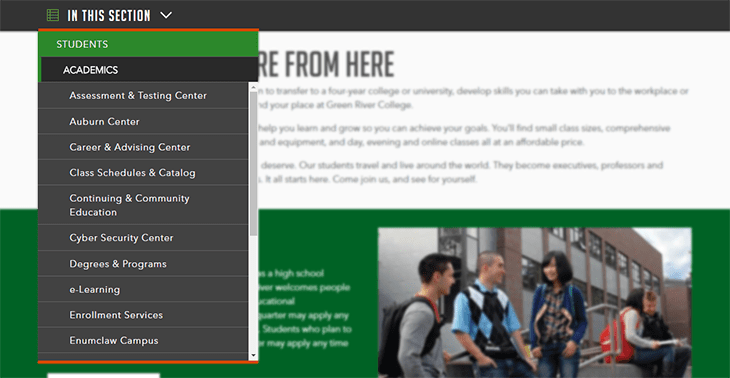Visit the Cyber Security Center
This screenshot has width=730, height=378.
click(x=143, y=238)
